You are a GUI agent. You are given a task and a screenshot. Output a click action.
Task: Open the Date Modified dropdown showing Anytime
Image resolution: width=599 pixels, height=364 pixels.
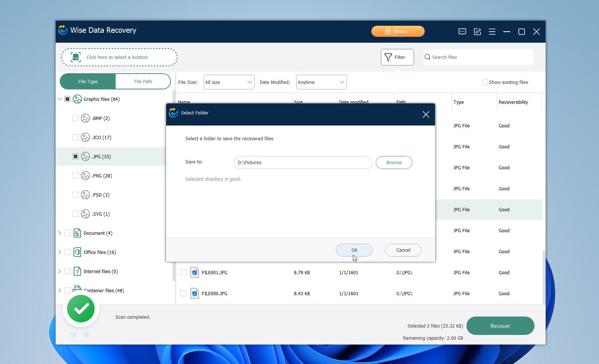coord(320,82)
